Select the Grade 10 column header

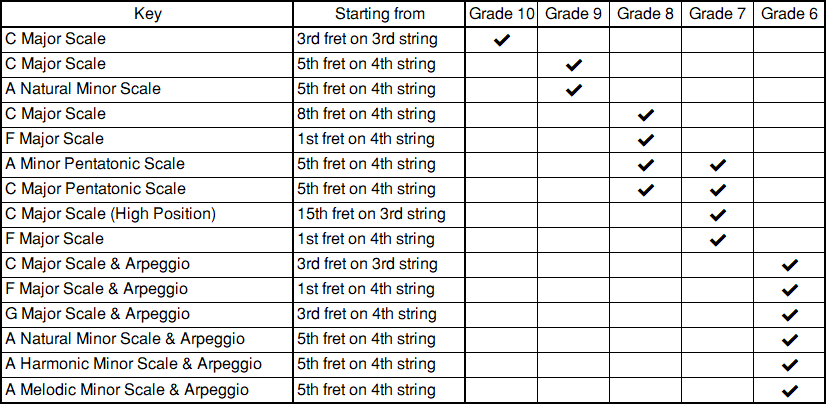[x=502, y=14]
